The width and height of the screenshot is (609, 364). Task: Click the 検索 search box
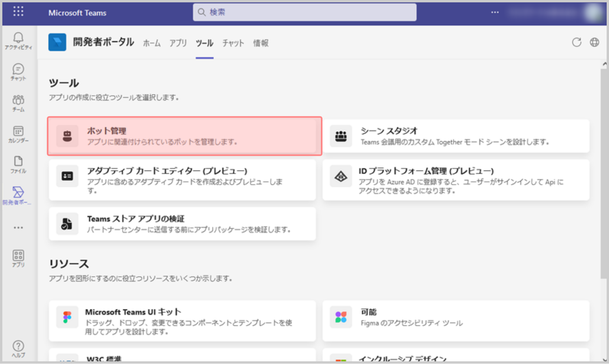pos(304,12)
